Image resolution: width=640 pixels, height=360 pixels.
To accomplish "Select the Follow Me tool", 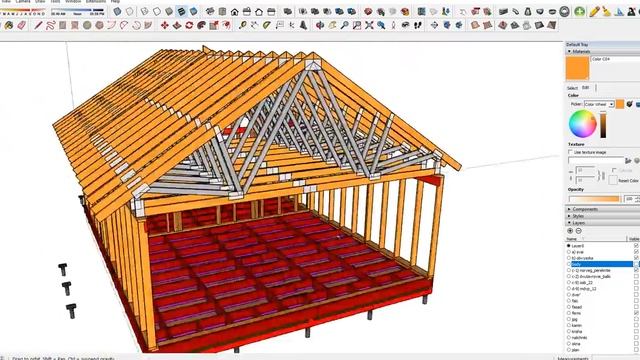I will (x=201, y=25).
